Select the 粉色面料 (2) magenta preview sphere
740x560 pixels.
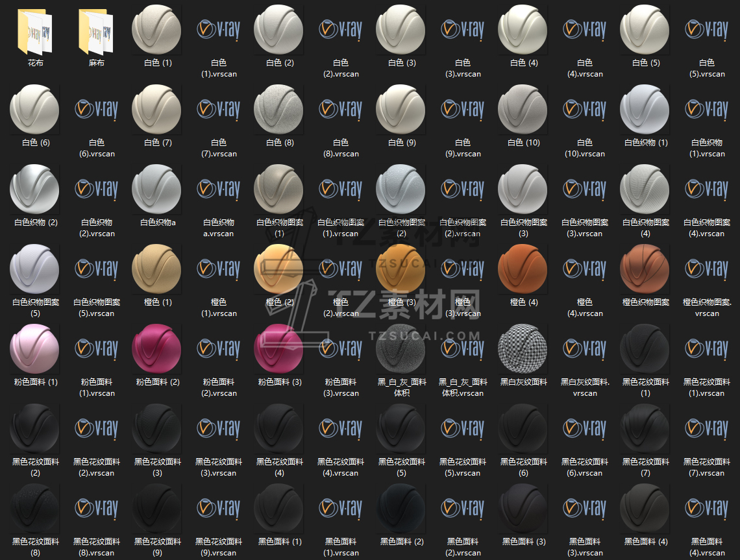[156, 348]
